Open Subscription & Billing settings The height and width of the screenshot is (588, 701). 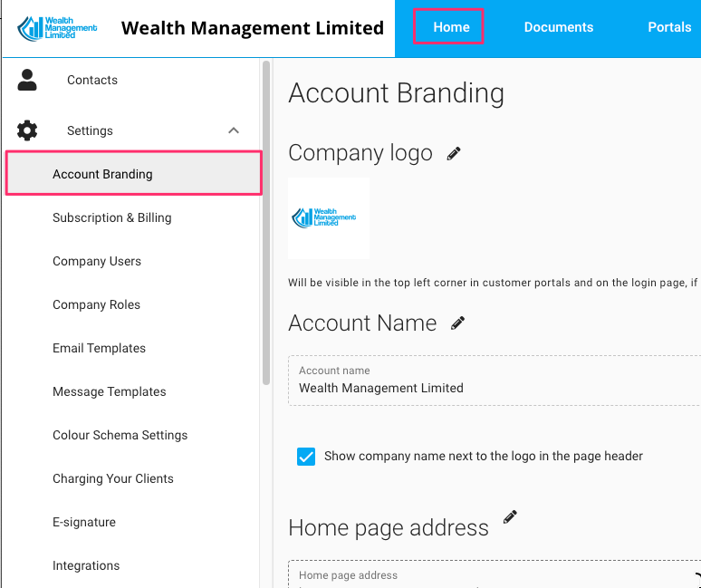[x=111, y=217]
